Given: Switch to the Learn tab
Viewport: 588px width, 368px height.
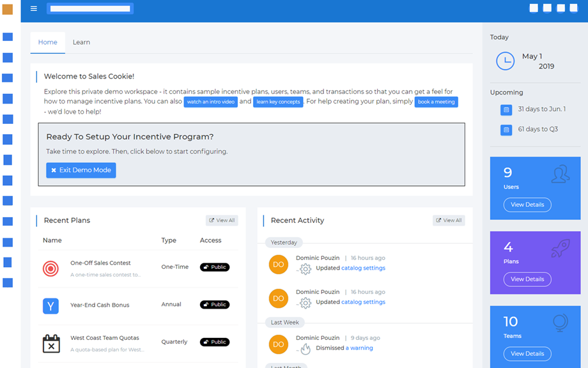Looking at the screenshot, I should coord(81,42).
